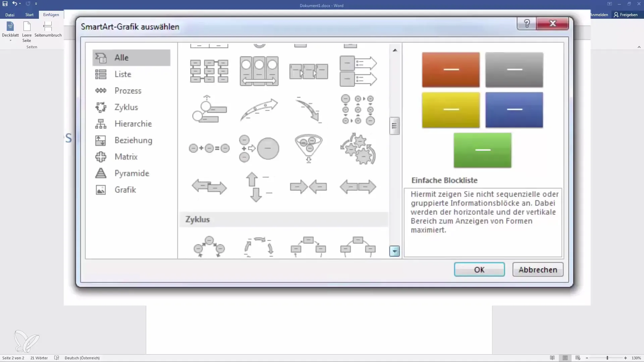Choose the converging arrows layout
The image size is (644, 362).
309,187
